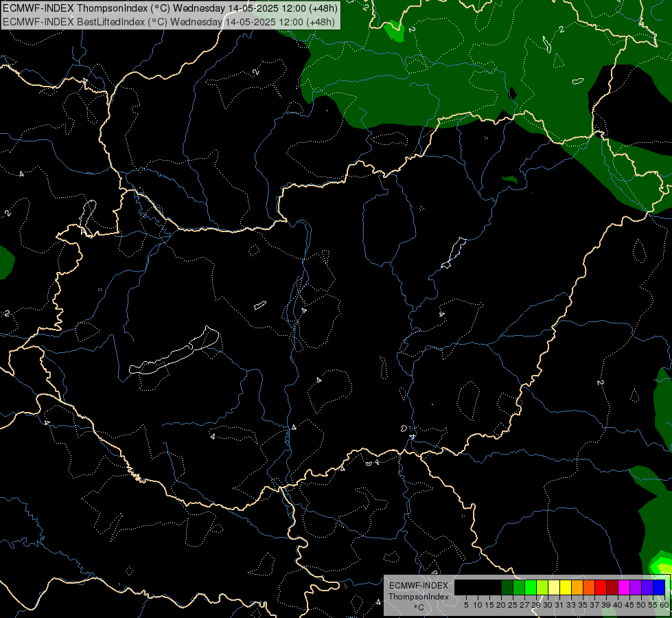Click the dark green 20–25 legend swatch
The width and height of the screenshot is (672, 618).
[x=507, y=587]
